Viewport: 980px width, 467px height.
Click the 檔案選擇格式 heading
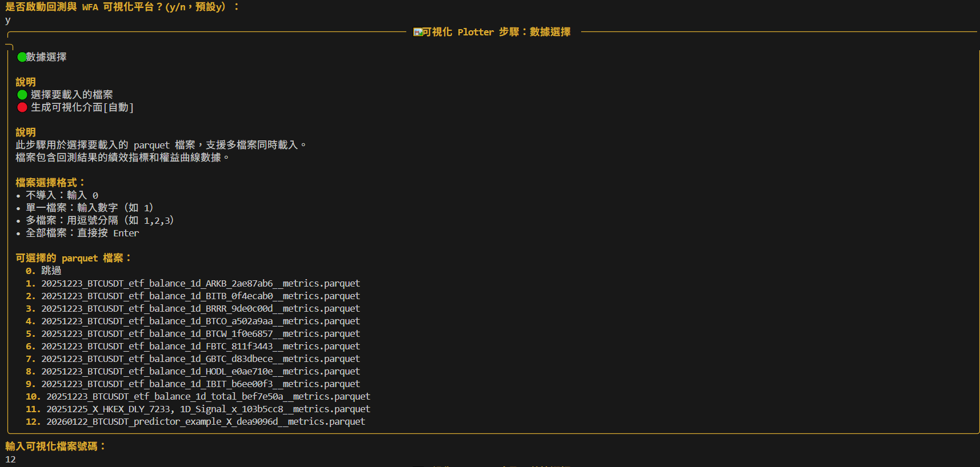50,183
